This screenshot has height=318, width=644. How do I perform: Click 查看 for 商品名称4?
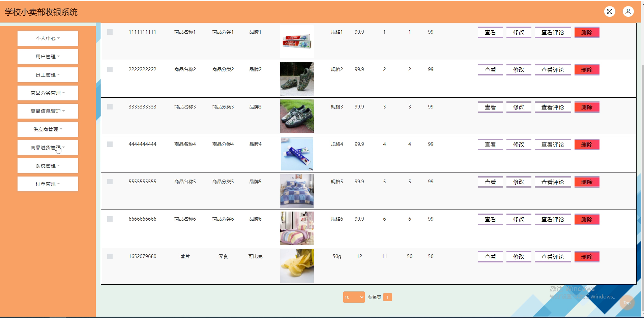coord(490,145)
